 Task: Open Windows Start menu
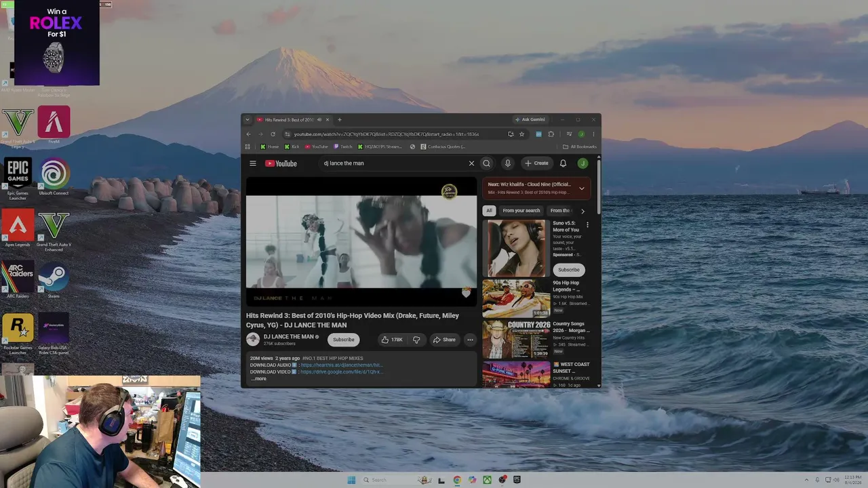[351, 480]
